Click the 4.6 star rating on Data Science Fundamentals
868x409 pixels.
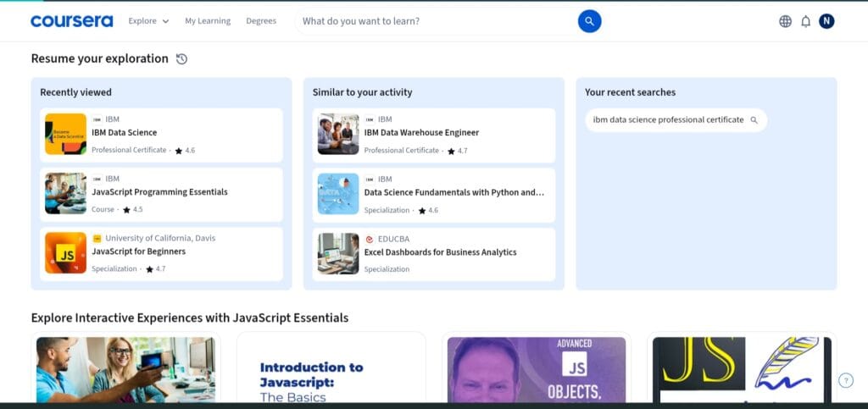coord(428,210)
